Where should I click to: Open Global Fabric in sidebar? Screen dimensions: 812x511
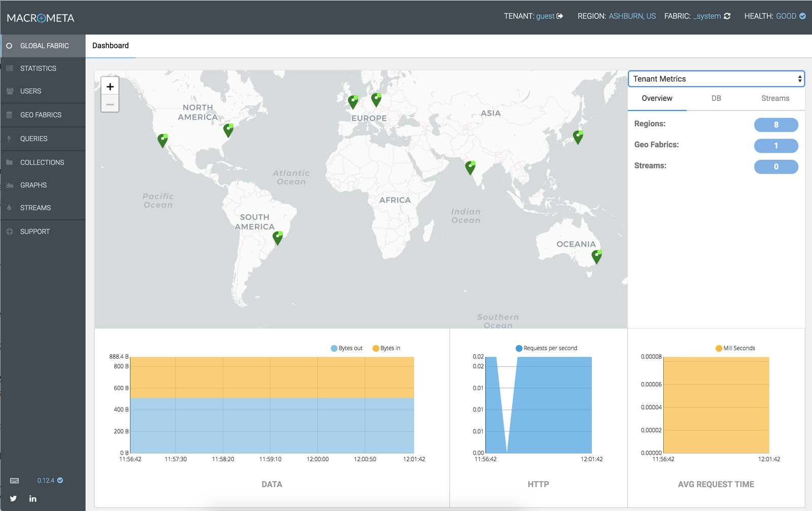[43, 46]
